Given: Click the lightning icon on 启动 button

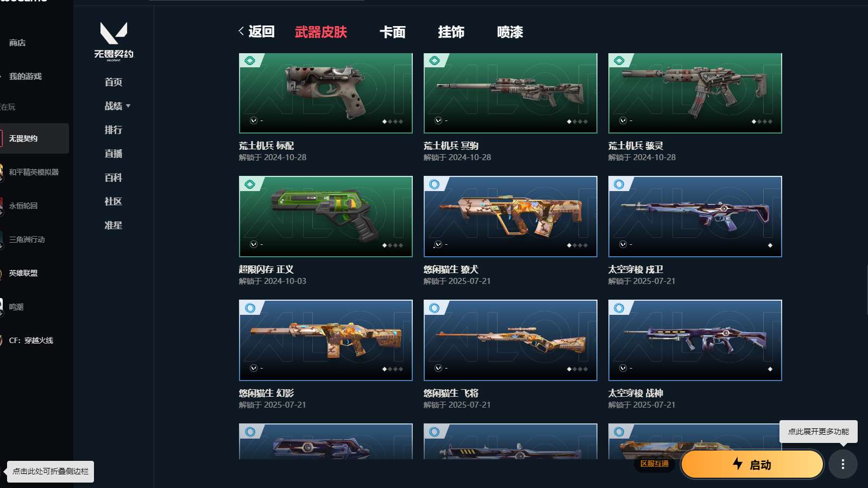Looking at the screenshot, I should coord(738,464).
